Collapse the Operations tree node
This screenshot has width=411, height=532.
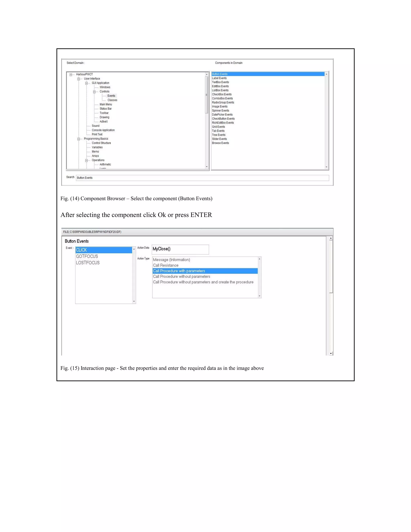click(x=86, y=161)
